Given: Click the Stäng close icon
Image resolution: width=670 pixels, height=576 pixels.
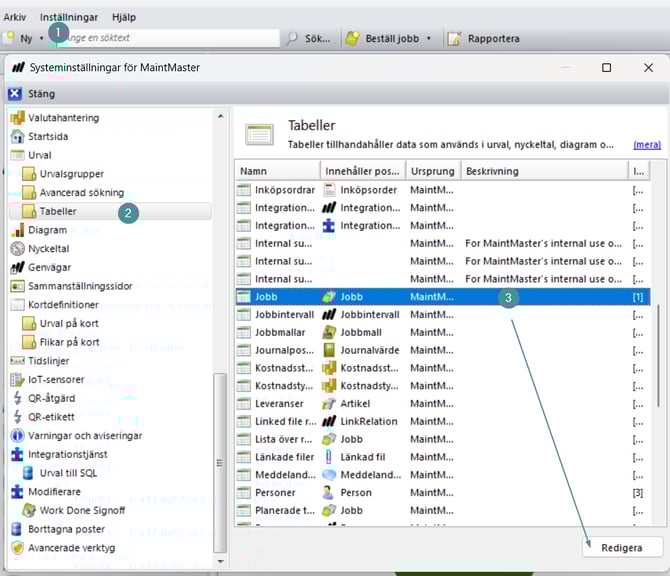Looking at the screenshot, I should coord(14,94).
